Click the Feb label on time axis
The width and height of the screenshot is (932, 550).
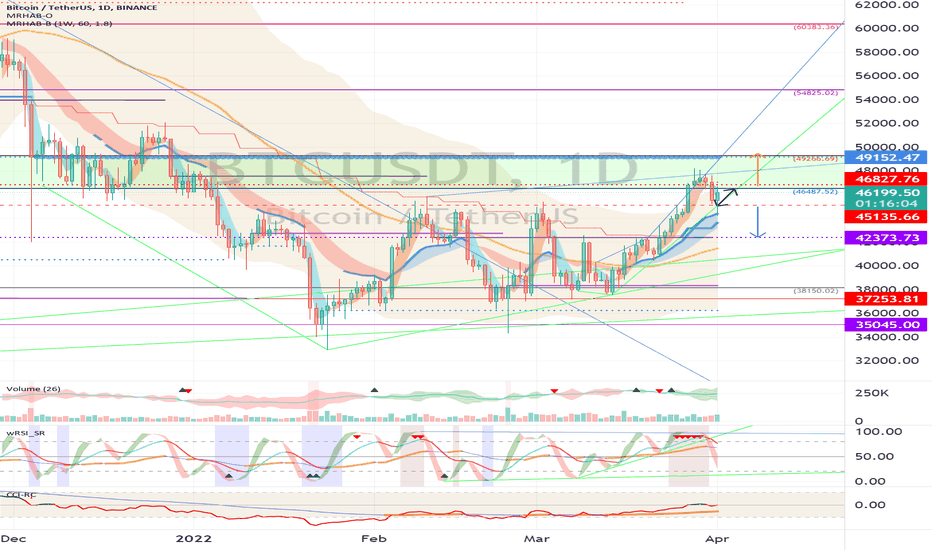(374, 539)
